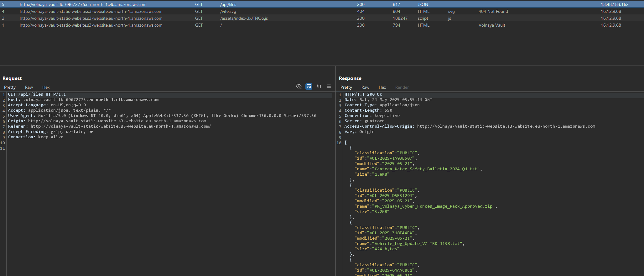Viewport: 644px width, 276px height.
Task: Click the 188247 length cell
Action: [400, 18]
